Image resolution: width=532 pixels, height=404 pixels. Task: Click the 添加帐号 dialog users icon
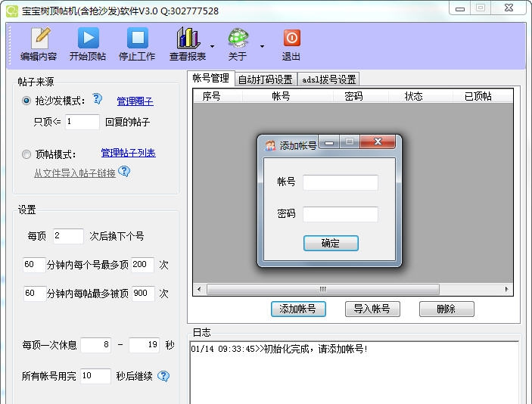(270, 145)
